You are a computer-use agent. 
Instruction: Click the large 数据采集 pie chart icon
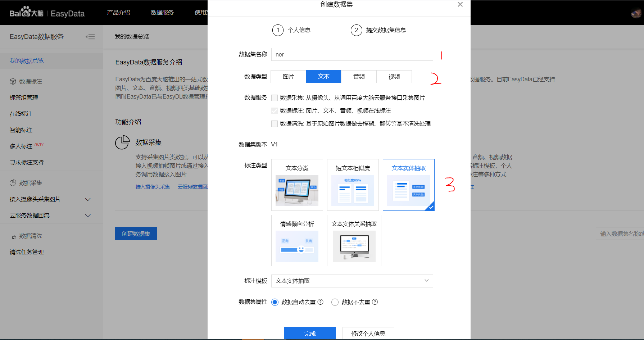(122, 142)
